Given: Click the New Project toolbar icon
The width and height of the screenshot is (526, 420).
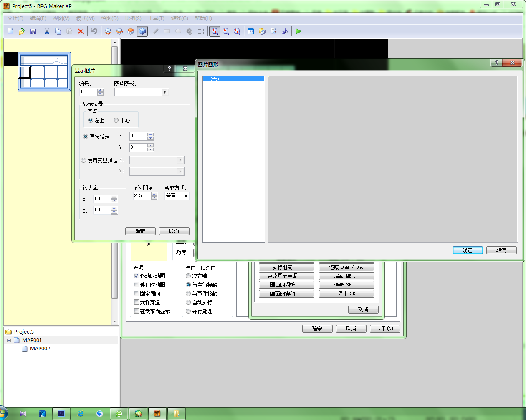Looking at the screenshot, I should click(11, 31).
